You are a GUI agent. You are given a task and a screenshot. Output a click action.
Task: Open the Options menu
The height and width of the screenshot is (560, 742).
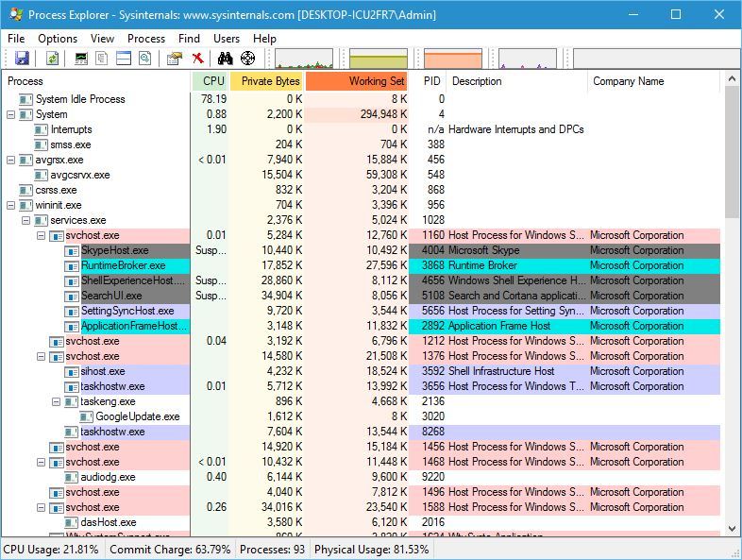[x=58, y=39]
